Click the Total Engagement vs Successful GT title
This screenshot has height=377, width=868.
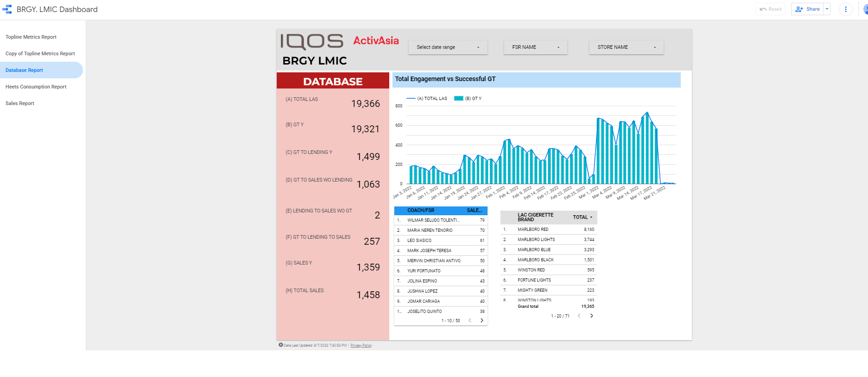446,79
